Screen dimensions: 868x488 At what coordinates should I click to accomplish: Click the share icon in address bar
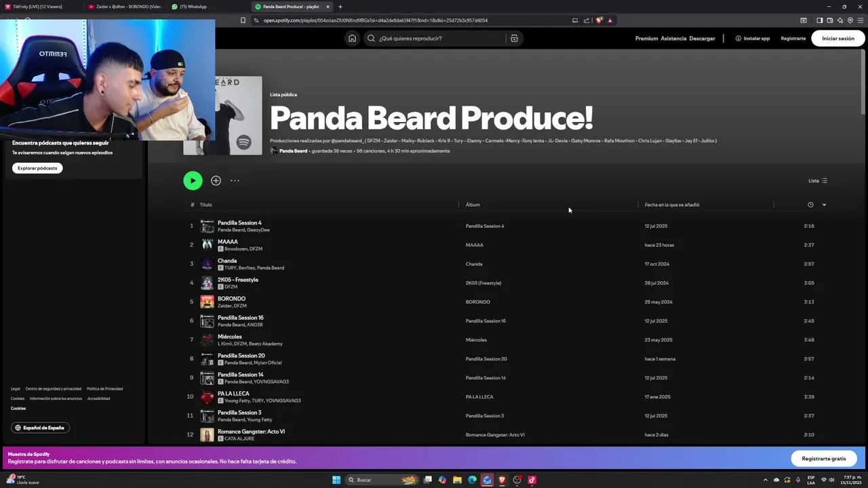tap(587, 20)
